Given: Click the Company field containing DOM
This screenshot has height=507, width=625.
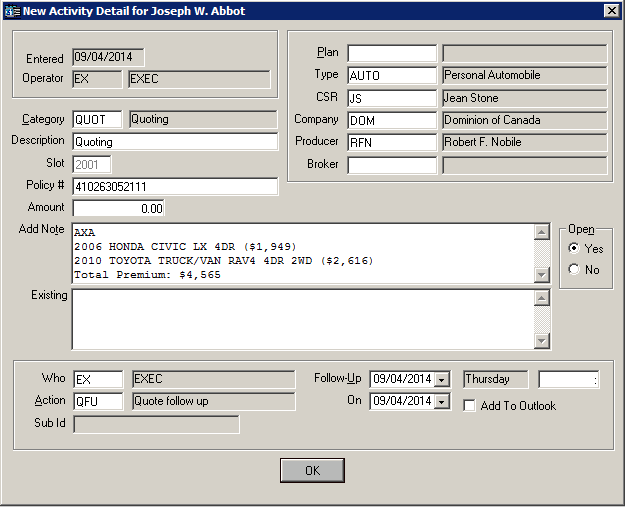Looking at the screenshot, I should click(392, 120).
